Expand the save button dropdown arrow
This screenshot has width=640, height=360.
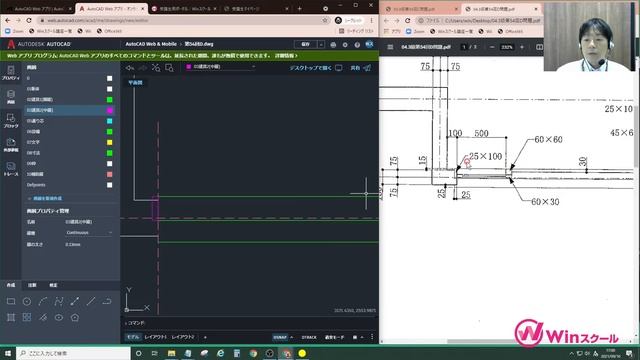[321, 44]
